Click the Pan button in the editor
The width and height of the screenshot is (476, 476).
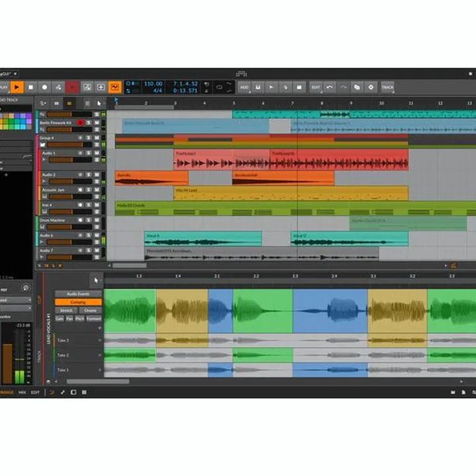[69, 319]
